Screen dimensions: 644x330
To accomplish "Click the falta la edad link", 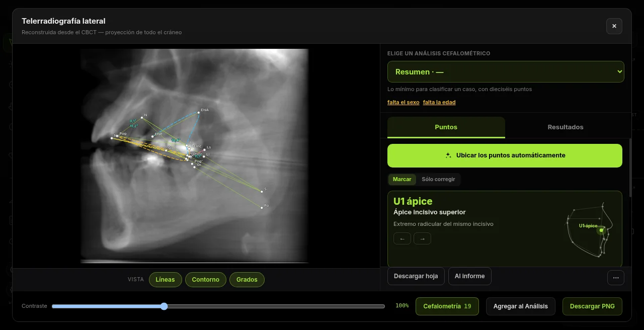I will 439,102.
